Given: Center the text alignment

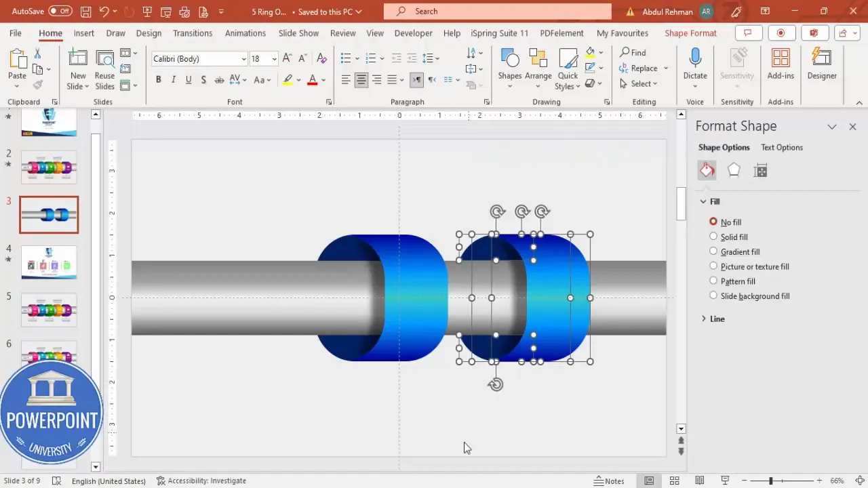Looking at the screenshot, I should (361, 80).
